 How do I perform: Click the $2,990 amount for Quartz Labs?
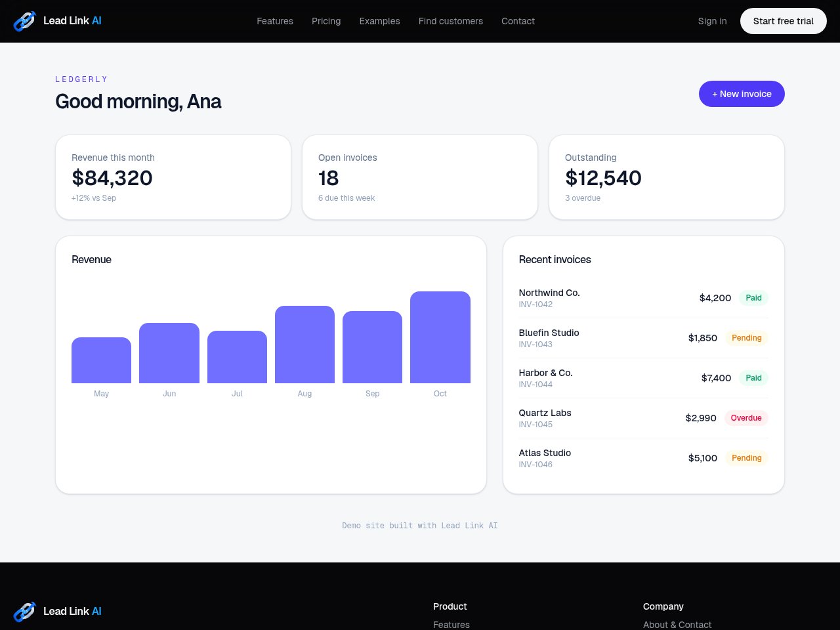pos(701,418)
